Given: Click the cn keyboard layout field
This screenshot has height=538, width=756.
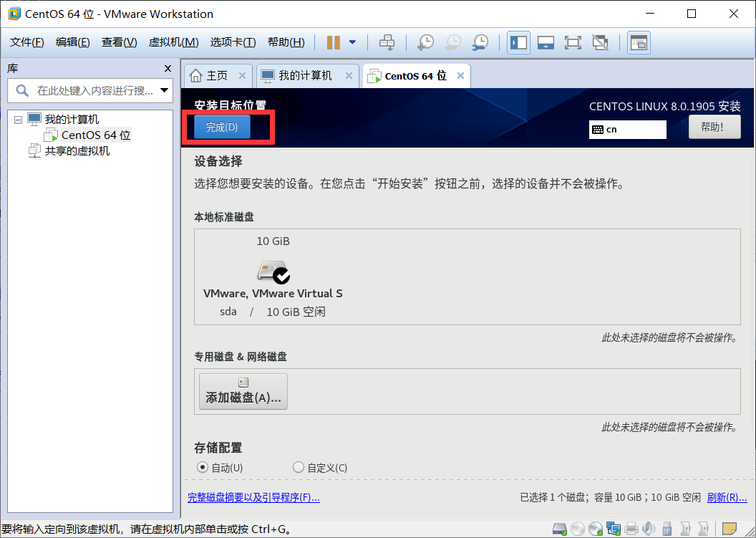Looking at the screenshot, I should [x=628, y=130].
